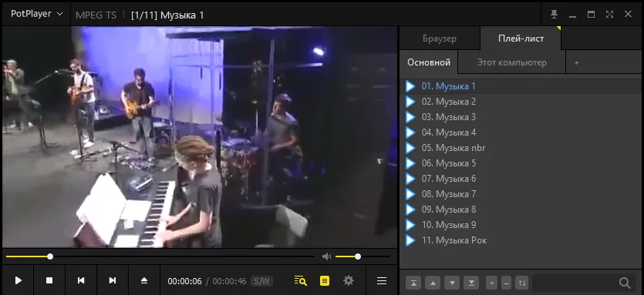Open the hamburger menu in the control bar

(x=382, y=281)
